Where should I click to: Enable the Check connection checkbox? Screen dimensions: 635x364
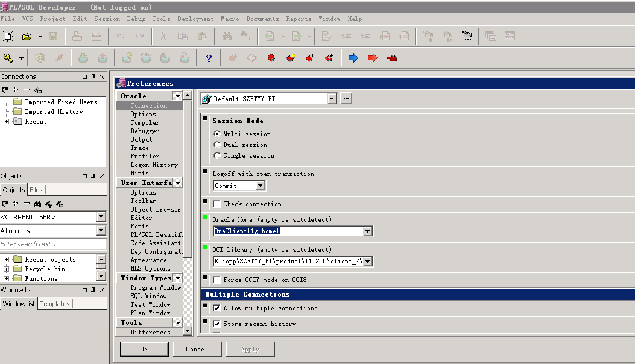[x=217, y=204]
